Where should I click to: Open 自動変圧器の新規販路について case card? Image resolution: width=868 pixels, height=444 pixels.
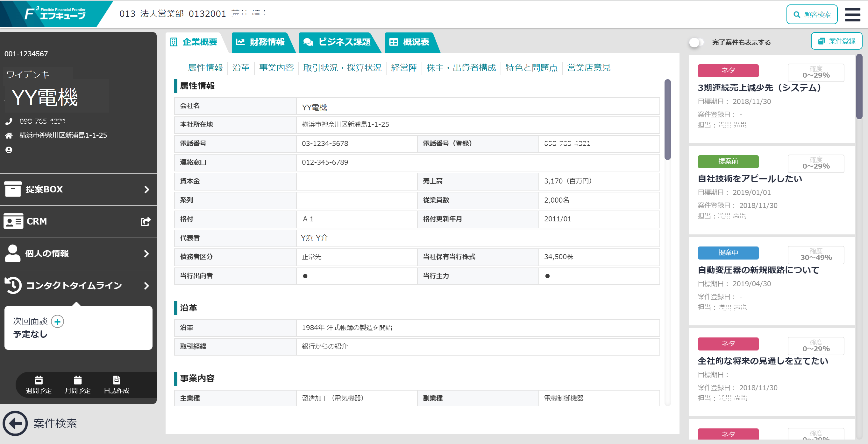[758, 270]
